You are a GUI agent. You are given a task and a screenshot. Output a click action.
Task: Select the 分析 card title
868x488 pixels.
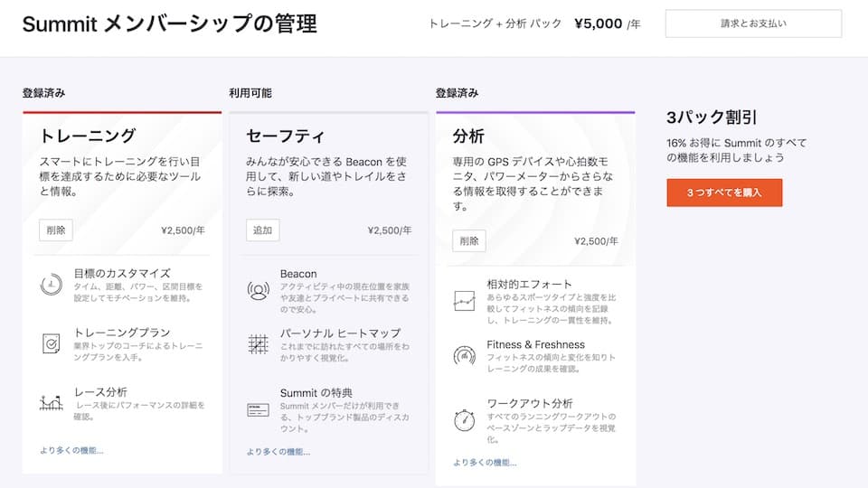(x=468, y=136)
